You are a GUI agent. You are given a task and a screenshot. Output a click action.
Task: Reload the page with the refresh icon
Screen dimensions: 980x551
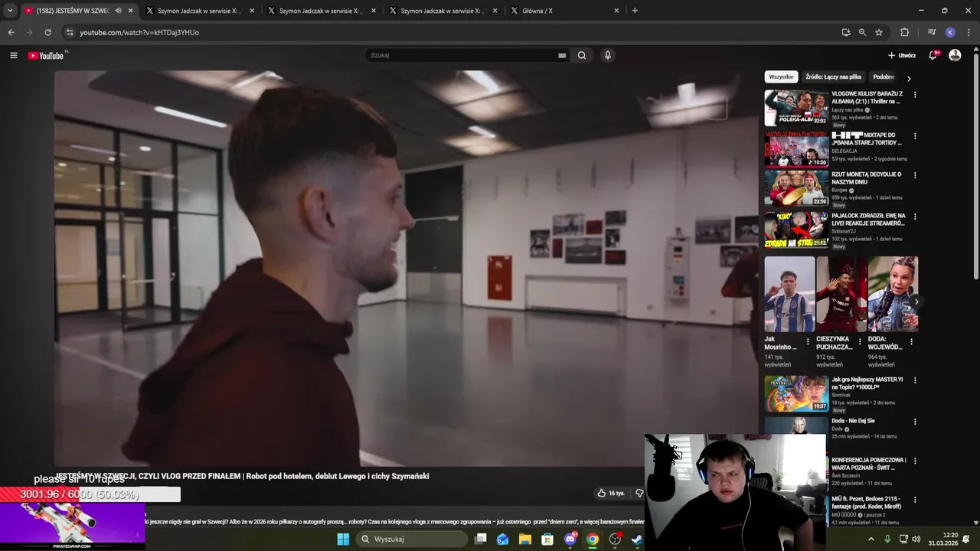[47, 32]
